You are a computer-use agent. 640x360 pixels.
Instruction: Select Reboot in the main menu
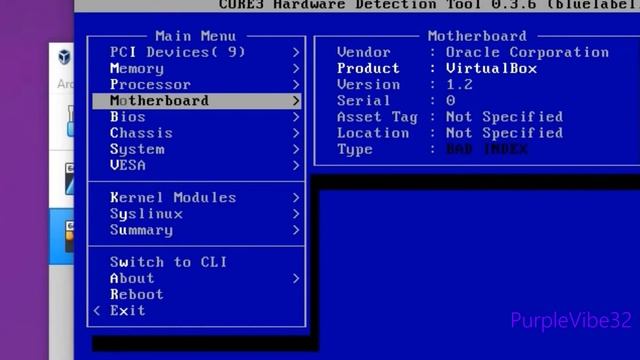coord(197,294)
